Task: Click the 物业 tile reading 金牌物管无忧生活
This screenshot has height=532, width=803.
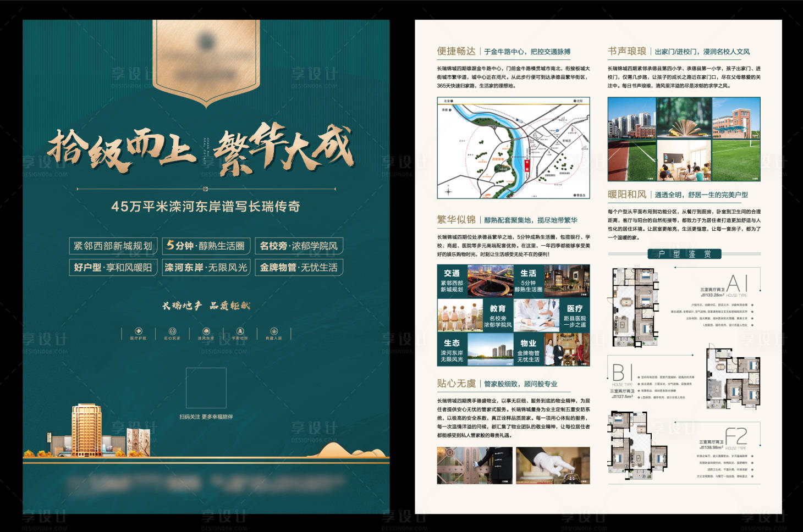Action: (528, 349)
